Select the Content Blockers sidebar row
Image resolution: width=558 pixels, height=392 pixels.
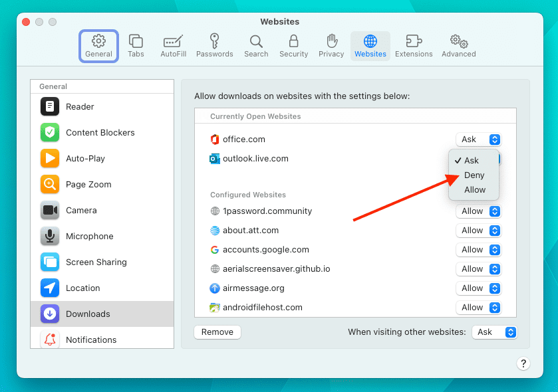[x=102, y=133]
